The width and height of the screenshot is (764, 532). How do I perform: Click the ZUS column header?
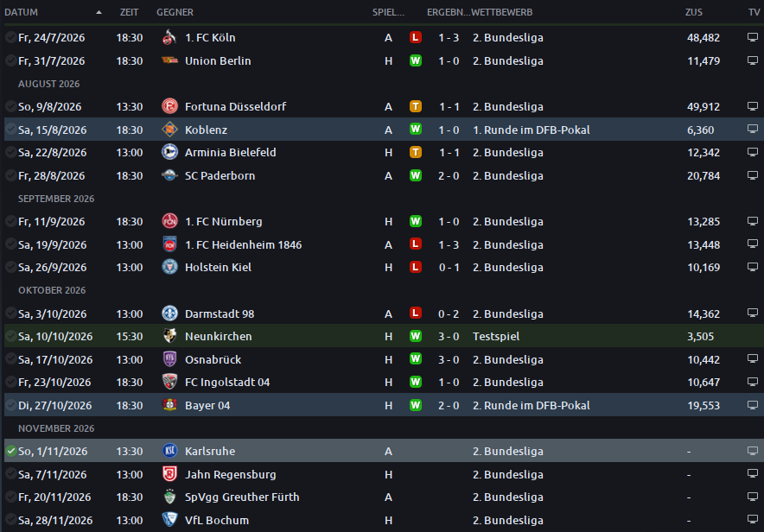pyautogui.click(x=694, y=12)
